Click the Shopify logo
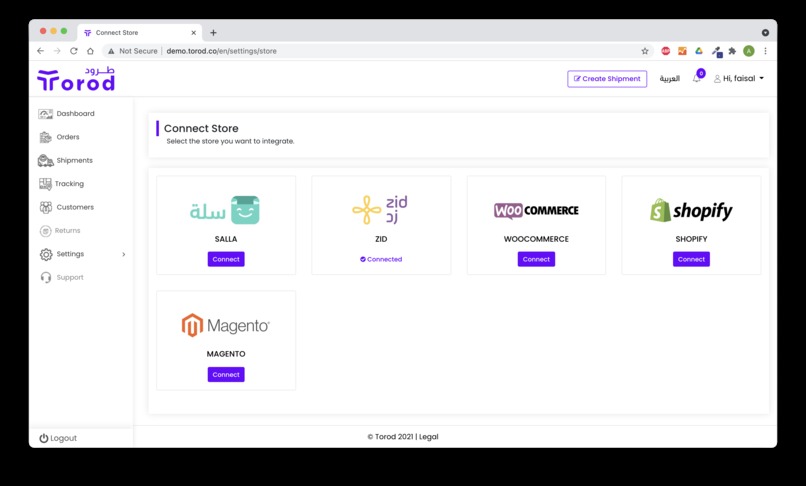 (691, 210)
